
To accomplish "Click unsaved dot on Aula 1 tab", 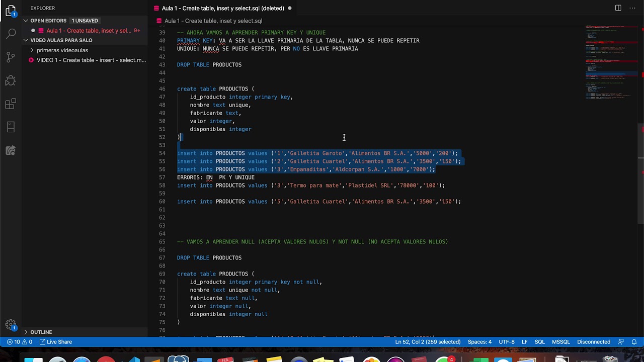I will click(289, 8).
